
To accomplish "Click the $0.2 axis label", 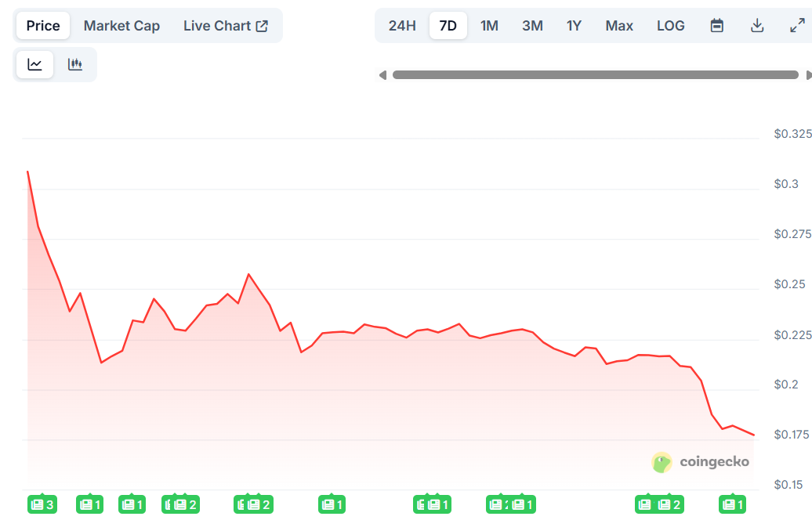I will pos(786,385).
